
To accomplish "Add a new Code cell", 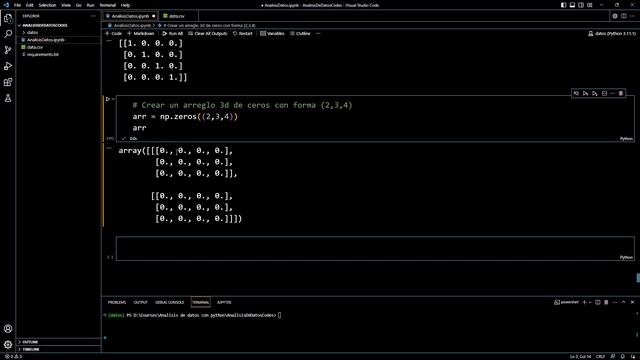I will [113, 33].
